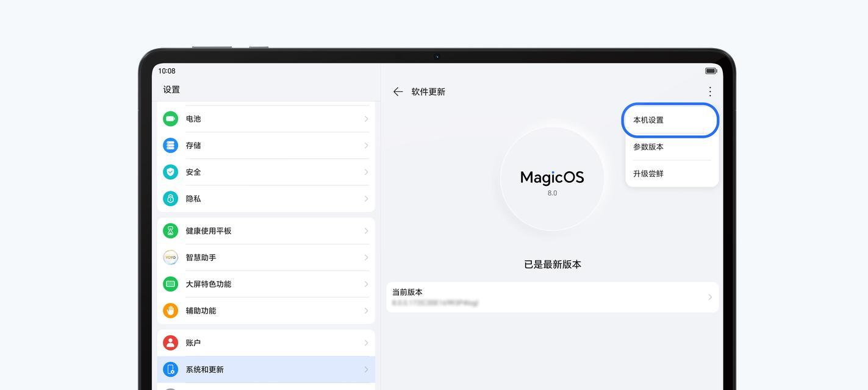Open the red 账户 person icon

(170, 343)
